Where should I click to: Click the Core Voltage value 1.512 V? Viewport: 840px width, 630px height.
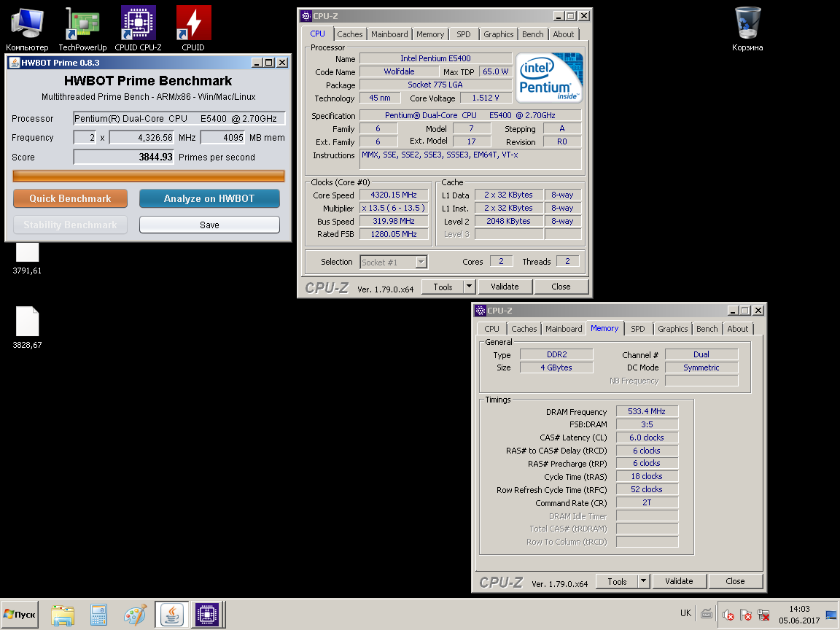click(x=486, y=98)
